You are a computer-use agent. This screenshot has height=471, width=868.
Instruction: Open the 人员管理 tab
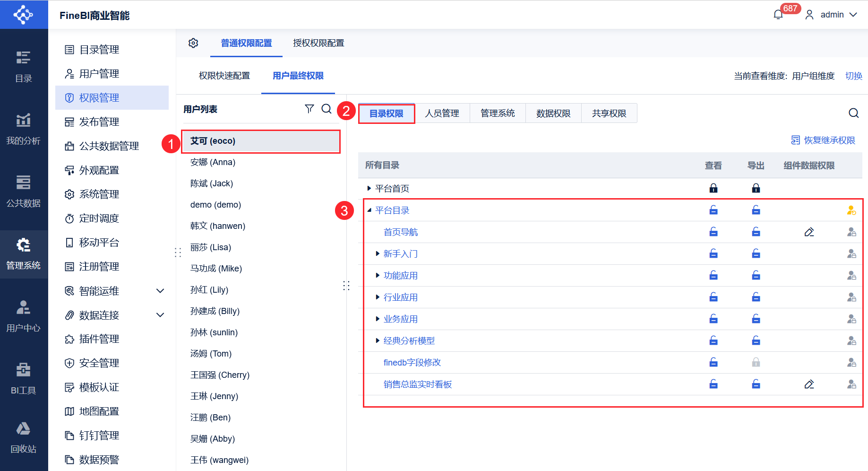(442, 113)
